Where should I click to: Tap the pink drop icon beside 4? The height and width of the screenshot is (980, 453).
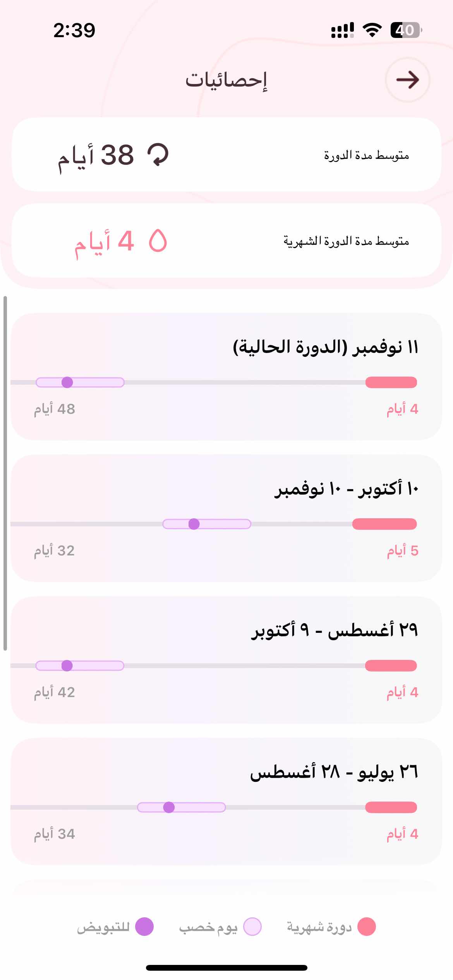coord(158,241)
